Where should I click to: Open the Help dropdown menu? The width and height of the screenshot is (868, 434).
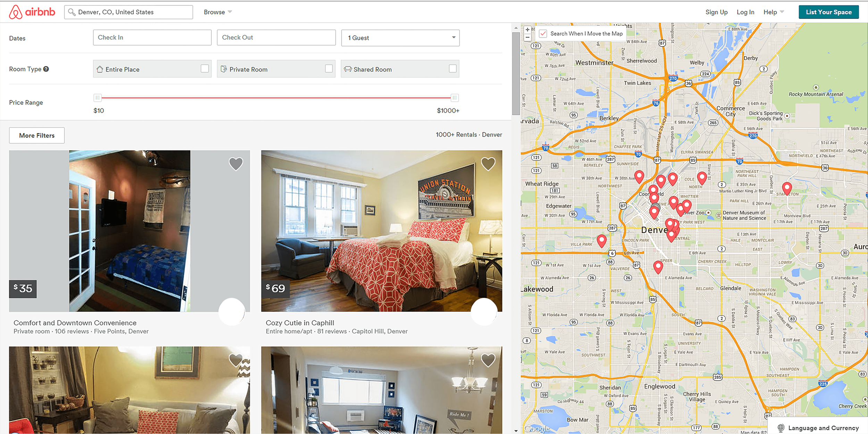pos(773,12)
